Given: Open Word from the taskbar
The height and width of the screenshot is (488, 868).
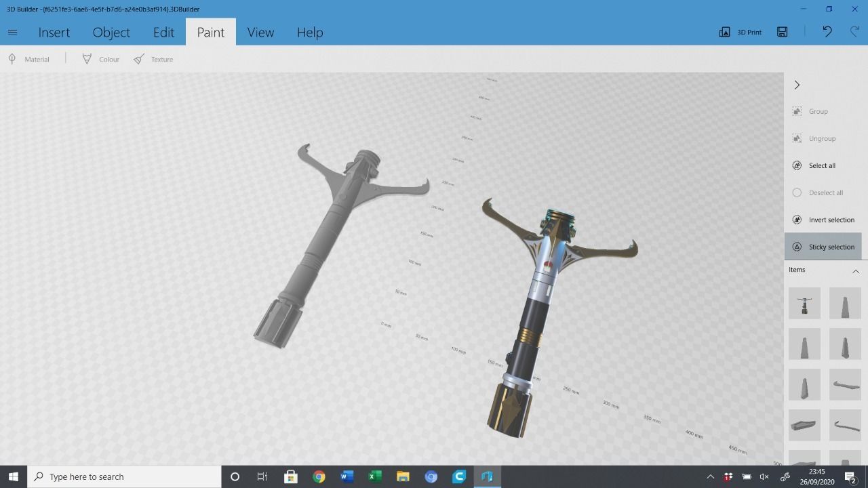Looking at the screenshot, I should 347,476.
